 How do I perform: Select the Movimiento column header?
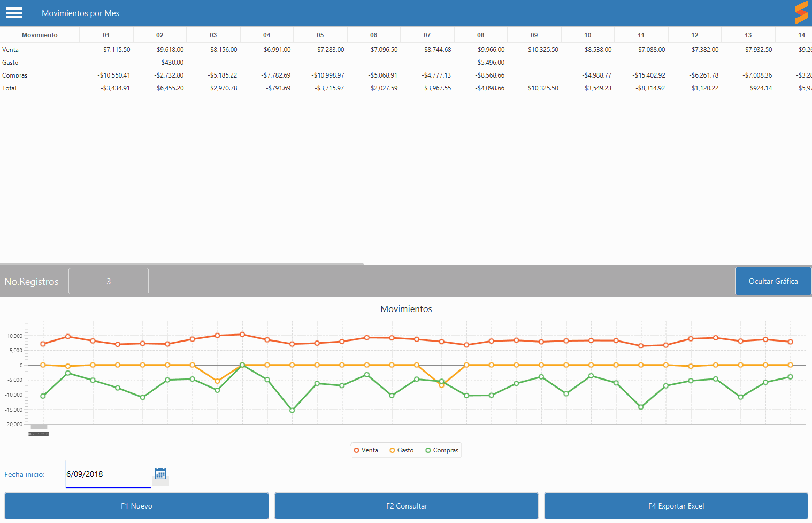point(40,35)
